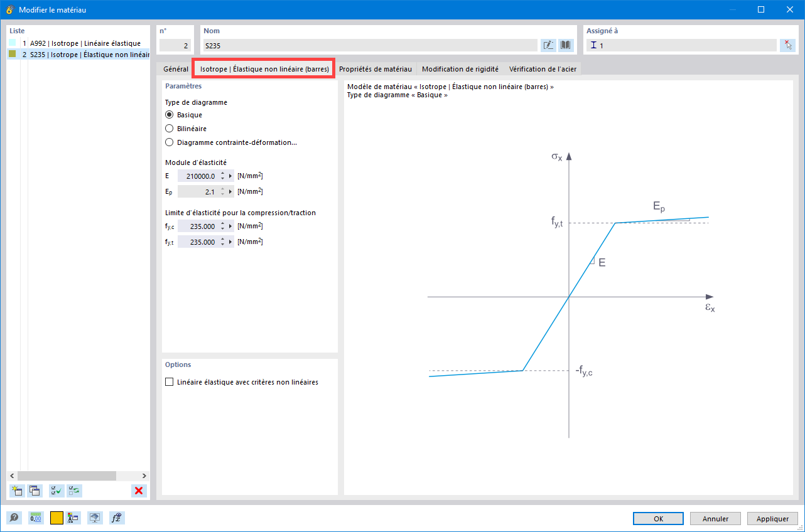Open the Propriétés de matériau tab

(375, 69)
